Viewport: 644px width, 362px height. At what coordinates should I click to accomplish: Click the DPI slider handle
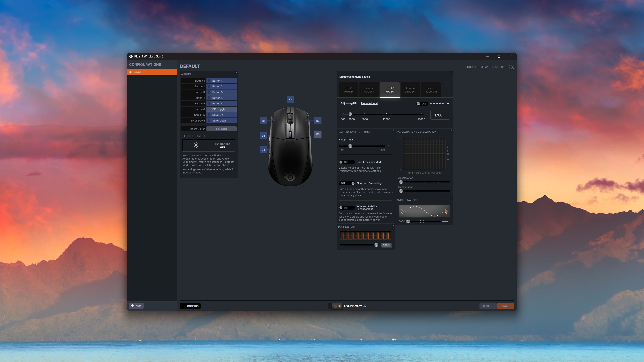point(350,114)
